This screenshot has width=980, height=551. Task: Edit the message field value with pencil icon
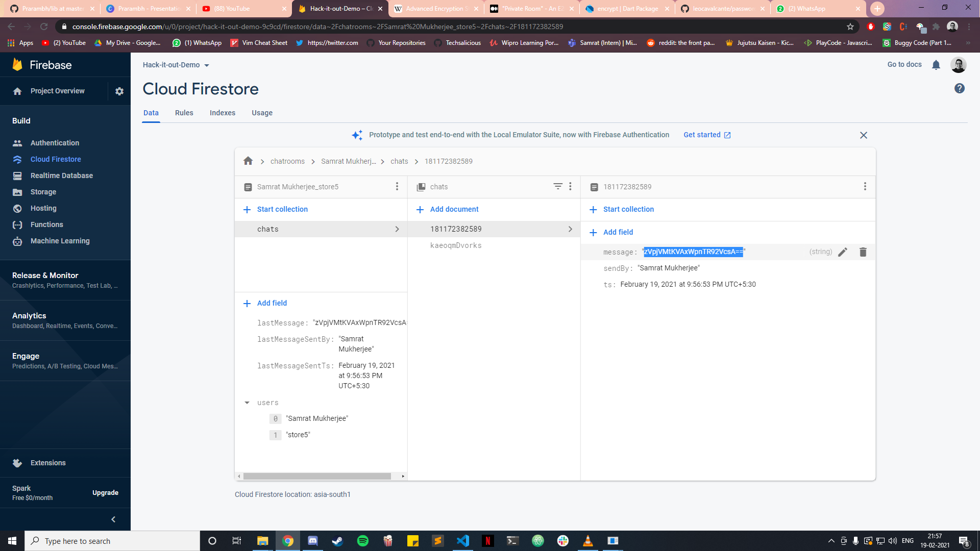(842, 252)
